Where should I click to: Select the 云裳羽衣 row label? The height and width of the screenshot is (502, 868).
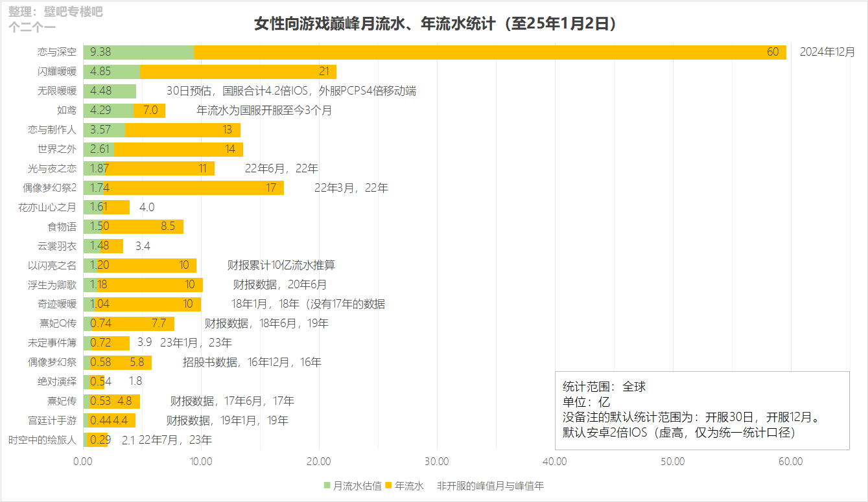click(57, 246)
